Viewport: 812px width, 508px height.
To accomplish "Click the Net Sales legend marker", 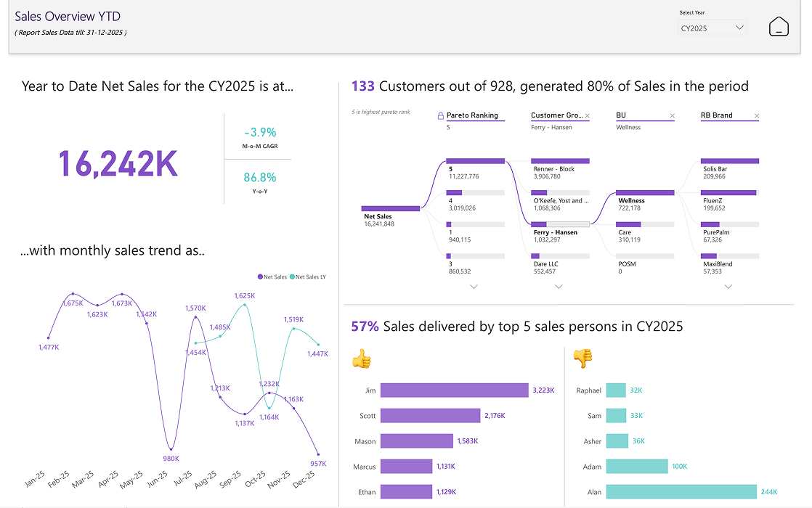I will [261, 276].
